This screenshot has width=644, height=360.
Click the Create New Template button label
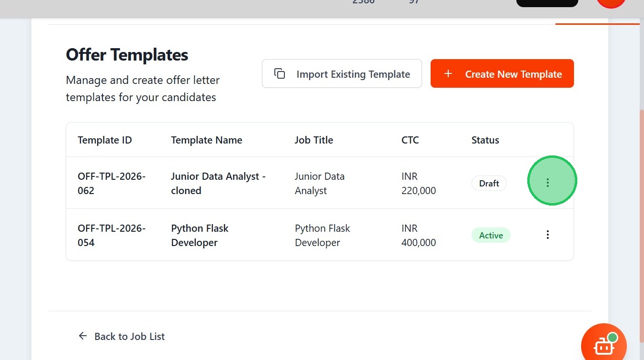pos(513,74)
